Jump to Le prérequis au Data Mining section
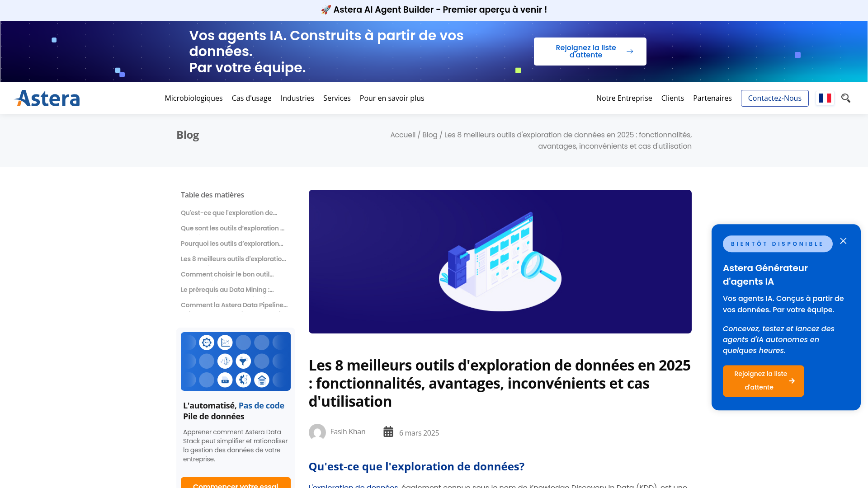The height and width of the screenshot is (488, 868). 227,290
